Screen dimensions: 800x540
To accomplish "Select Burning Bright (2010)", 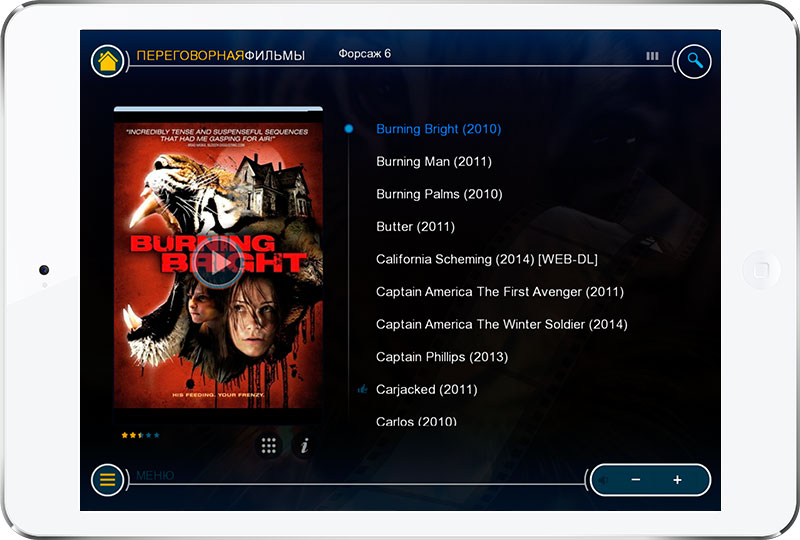I will click(438, 129).
